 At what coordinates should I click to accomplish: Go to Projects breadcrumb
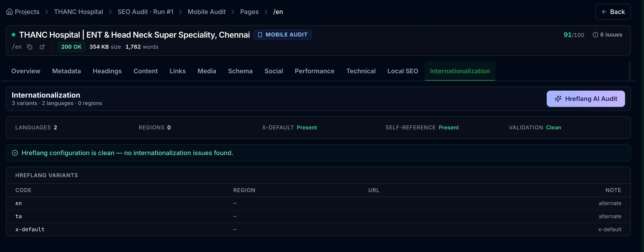(27, 12)
